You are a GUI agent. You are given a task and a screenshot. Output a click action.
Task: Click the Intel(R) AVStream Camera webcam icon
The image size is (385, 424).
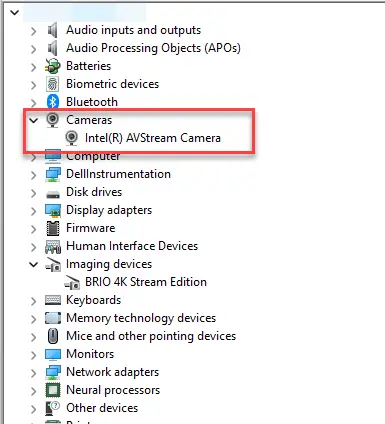pyautogui.click(x=71, y=138)
